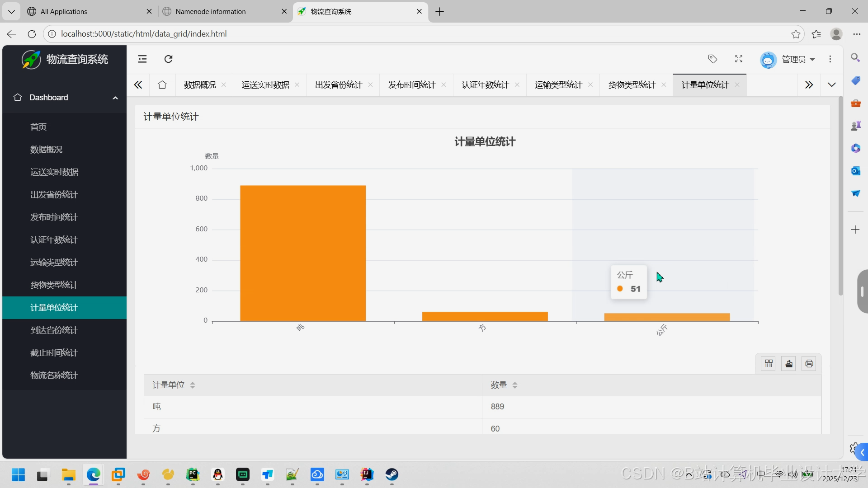Viewport: 868px width, 488px height.
Task: Click the tall orange 吨 bar
Action: 303,253
